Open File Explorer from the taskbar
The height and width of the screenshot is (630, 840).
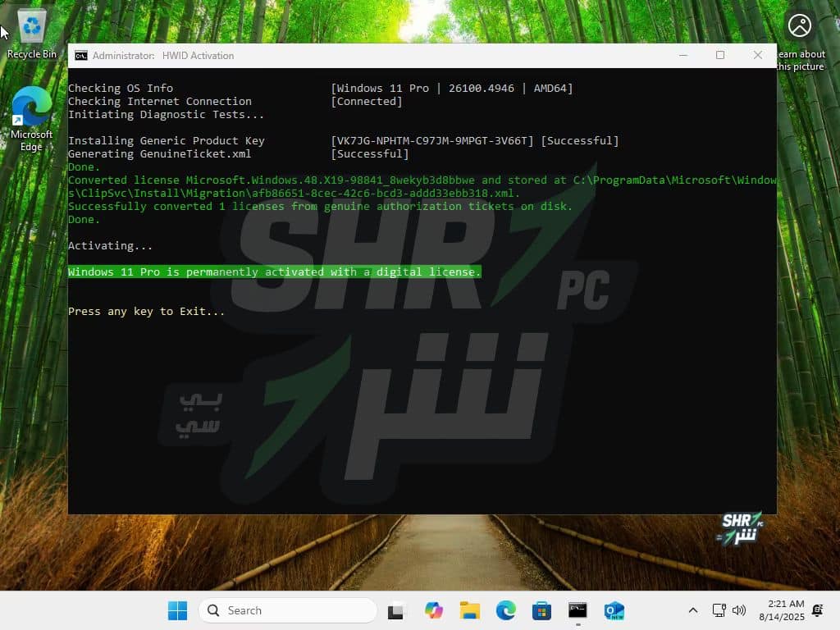click(x=470, y=610)
